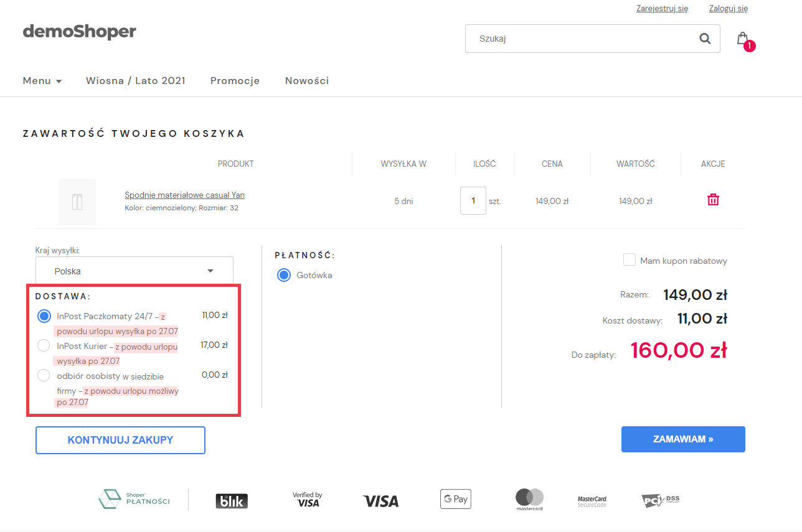Viewport: 802px width, 532px height.
Task: Click the Shoper Płatności logo
Action: coord(134,499)
